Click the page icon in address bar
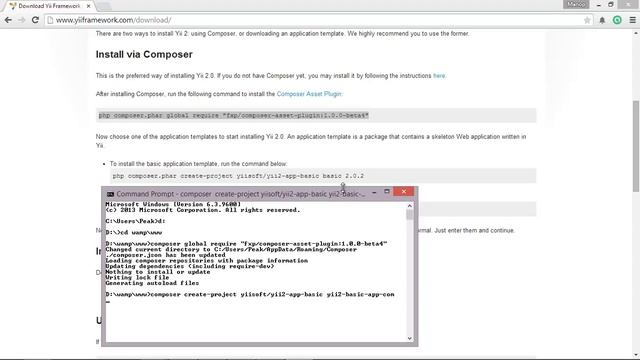 click(x=50, y=20)
